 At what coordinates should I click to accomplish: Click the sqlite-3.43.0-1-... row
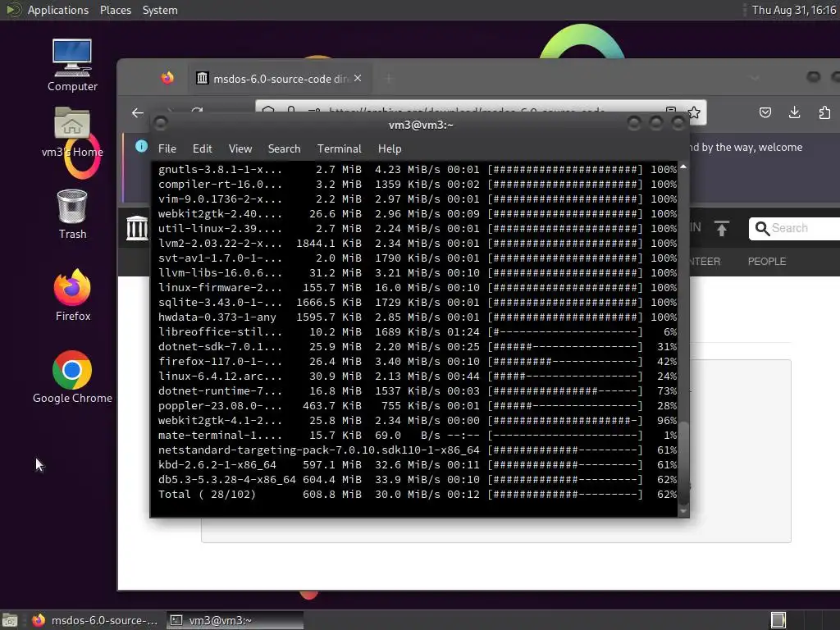pos(417,302)
